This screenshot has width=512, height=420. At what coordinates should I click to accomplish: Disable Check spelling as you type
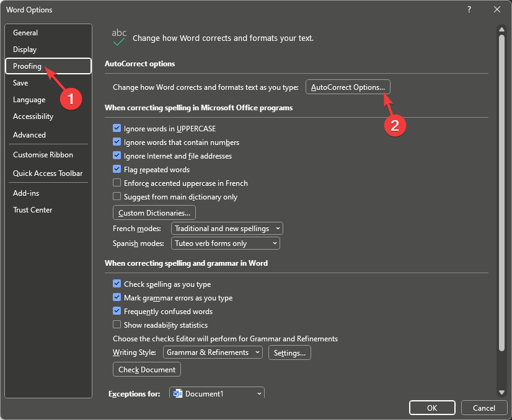click(117, 284)
